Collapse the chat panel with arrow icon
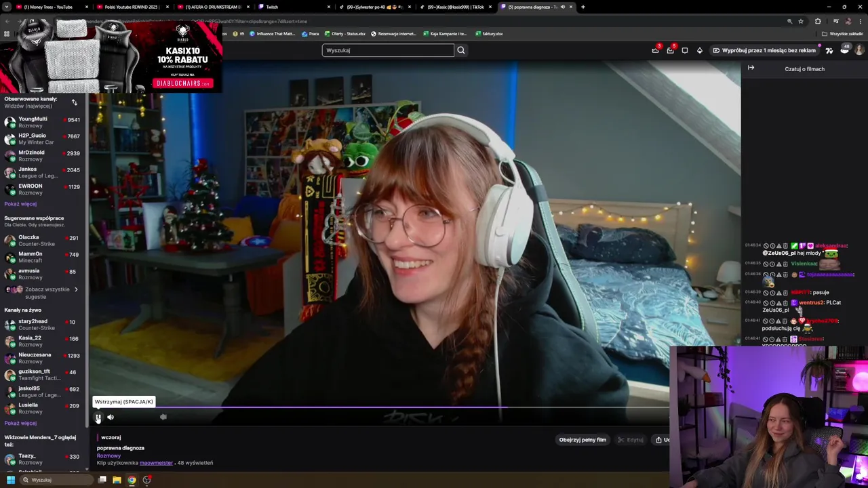The width and height of the screenshot is (868, 488). [x=751, y=68]
